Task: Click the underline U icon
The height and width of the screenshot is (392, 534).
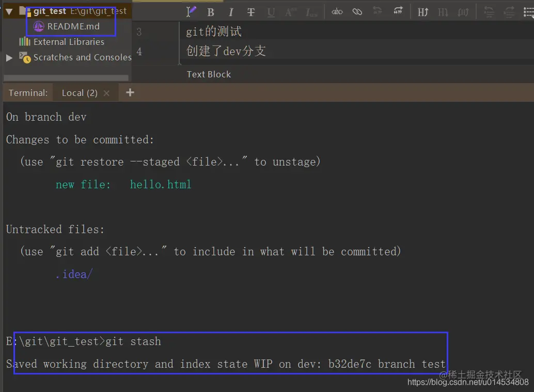Action: pos(271,12)
